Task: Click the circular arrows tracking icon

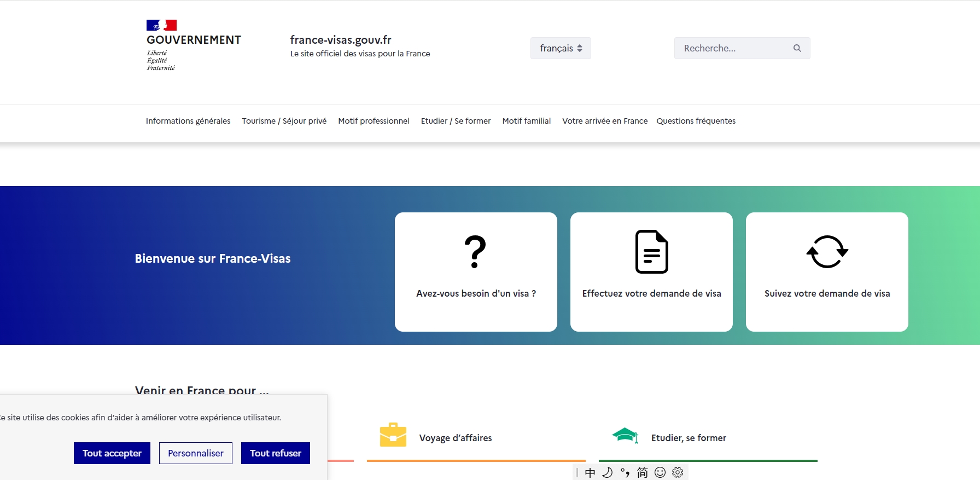Action: pos(827,252)
